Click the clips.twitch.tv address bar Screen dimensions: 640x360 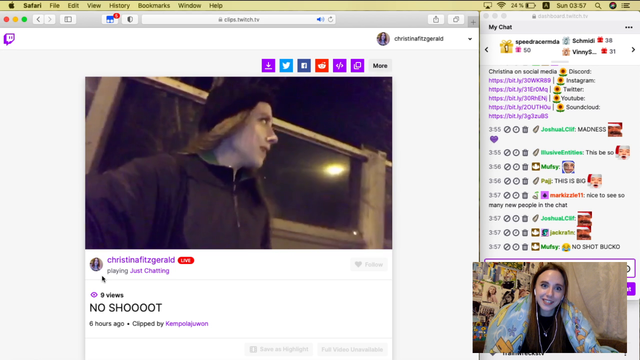coord(239,19)
